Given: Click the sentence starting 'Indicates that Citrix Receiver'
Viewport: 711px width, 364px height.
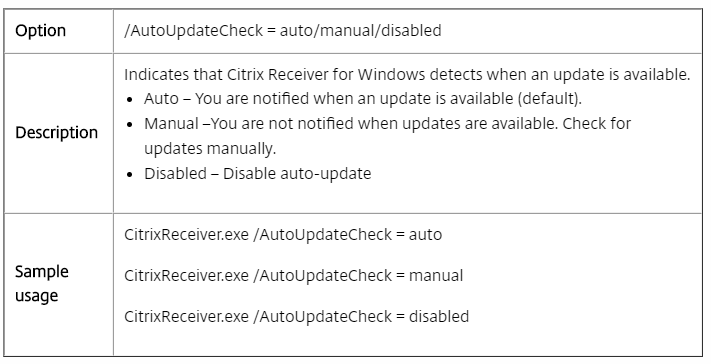Looking at the screenshot, I should [407, 75].
